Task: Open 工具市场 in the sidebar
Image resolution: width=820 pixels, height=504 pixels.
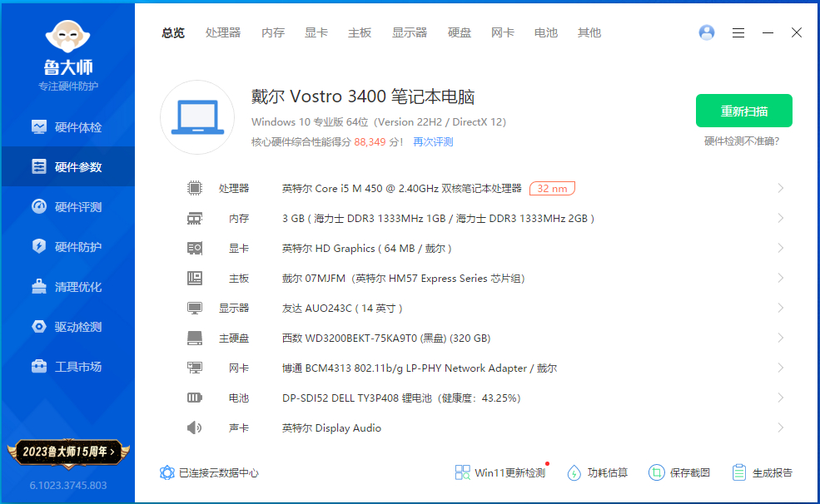Action: coord(68,367)
